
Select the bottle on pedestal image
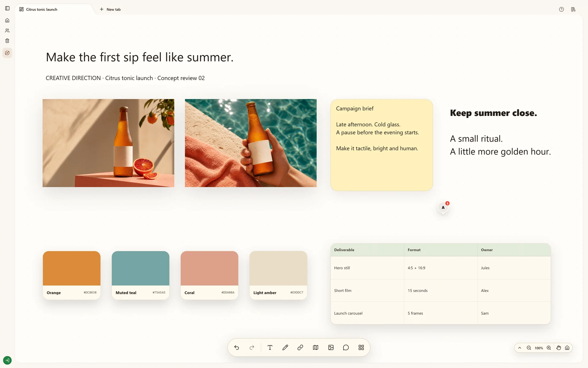108,143
